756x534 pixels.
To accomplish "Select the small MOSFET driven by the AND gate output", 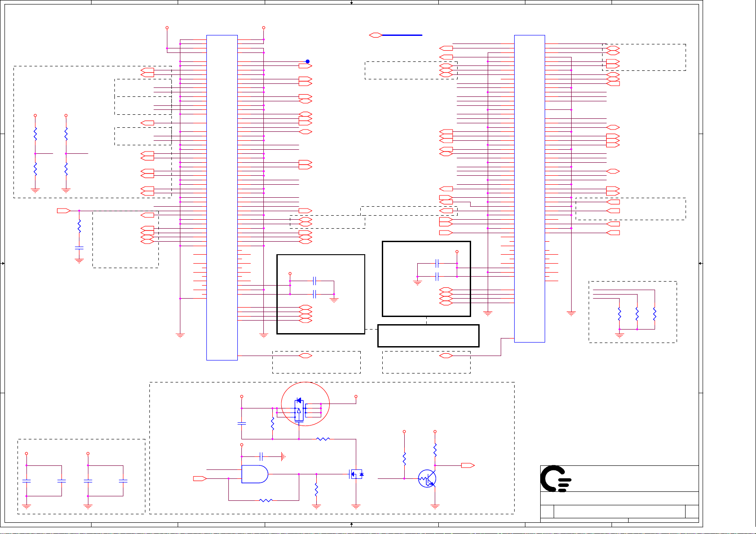I will [356, 474].
